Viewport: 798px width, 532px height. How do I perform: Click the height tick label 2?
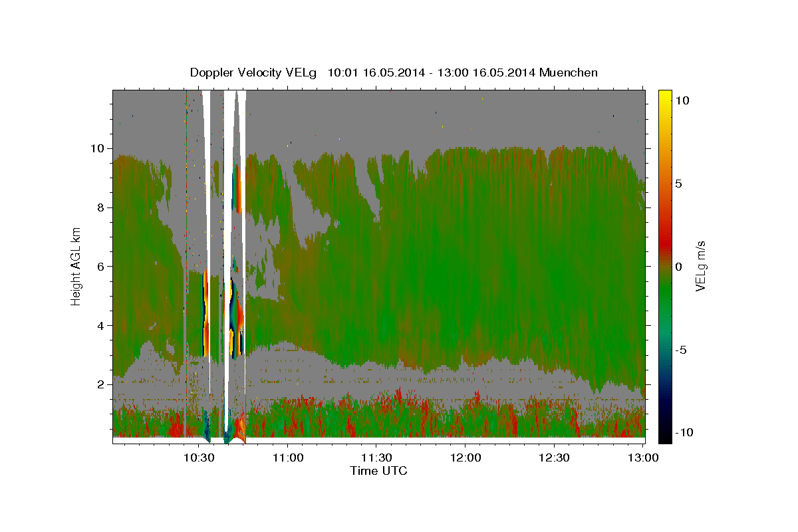100,384
